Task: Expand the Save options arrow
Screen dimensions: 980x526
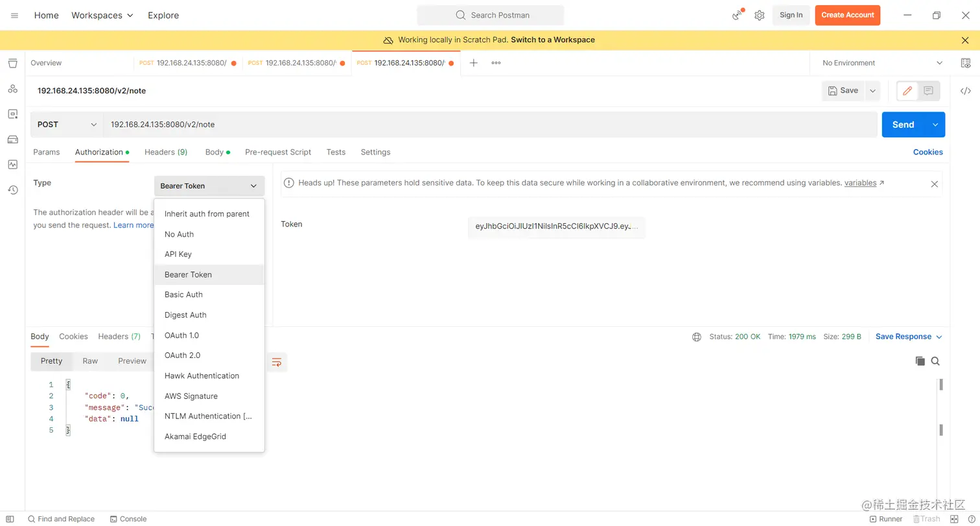Action: click(x=873, y=91)
